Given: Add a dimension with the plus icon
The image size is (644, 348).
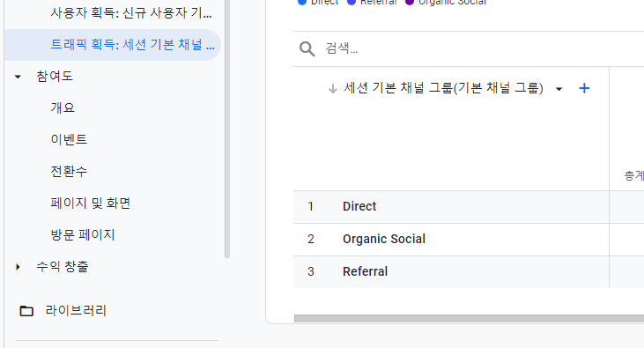Looking at the screenshot, I should point(584,88).
